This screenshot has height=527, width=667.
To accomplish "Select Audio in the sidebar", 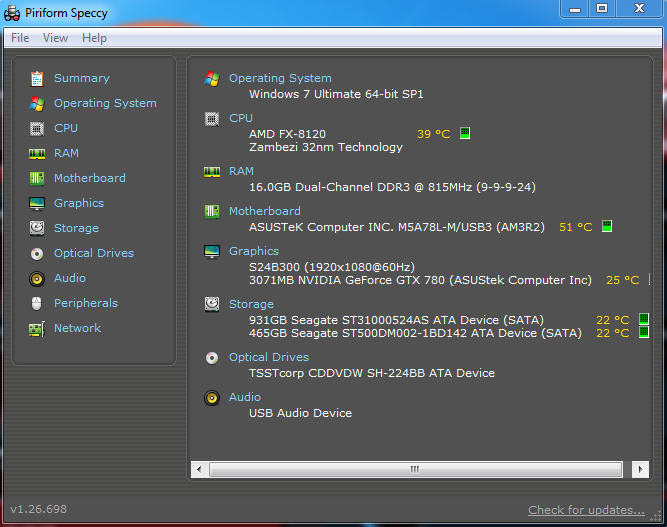I will (x=70, y=278).
